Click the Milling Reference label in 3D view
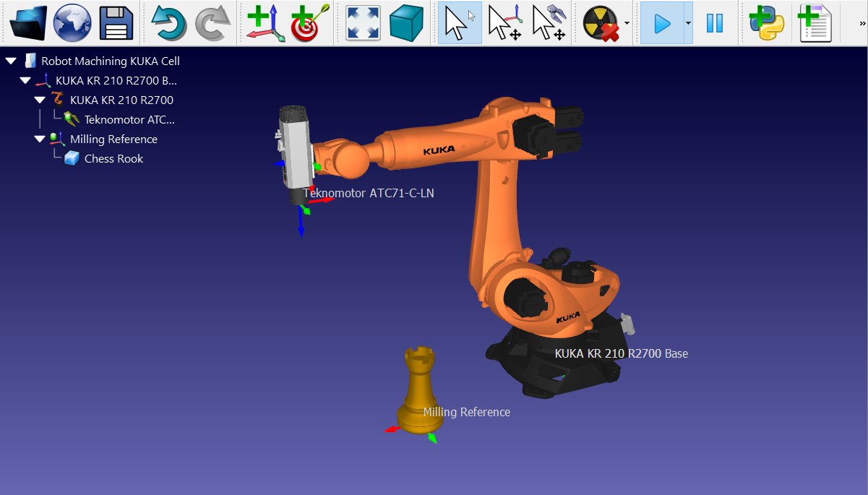Screen dimensions: 868x495 click(467, 413)
